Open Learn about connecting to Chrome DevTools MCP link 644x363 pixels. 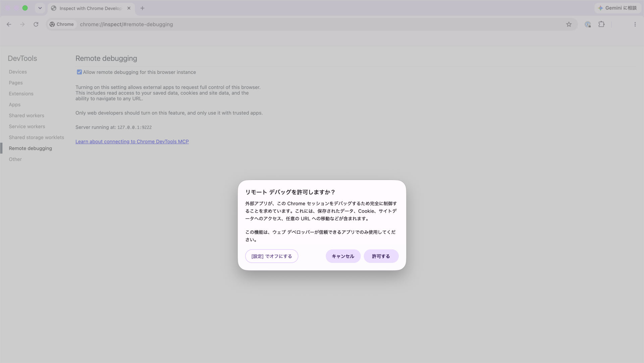tap(132, 142)
